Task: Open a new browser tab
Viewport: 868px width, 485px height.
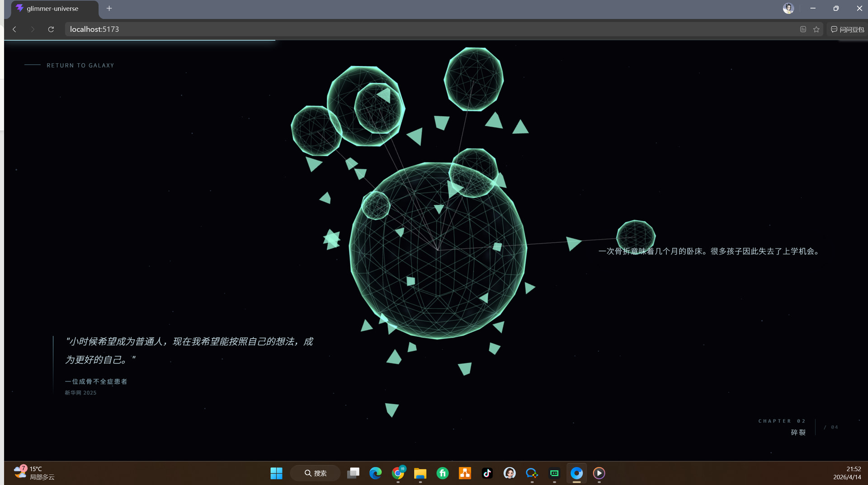Action: (x=109, y=9)
